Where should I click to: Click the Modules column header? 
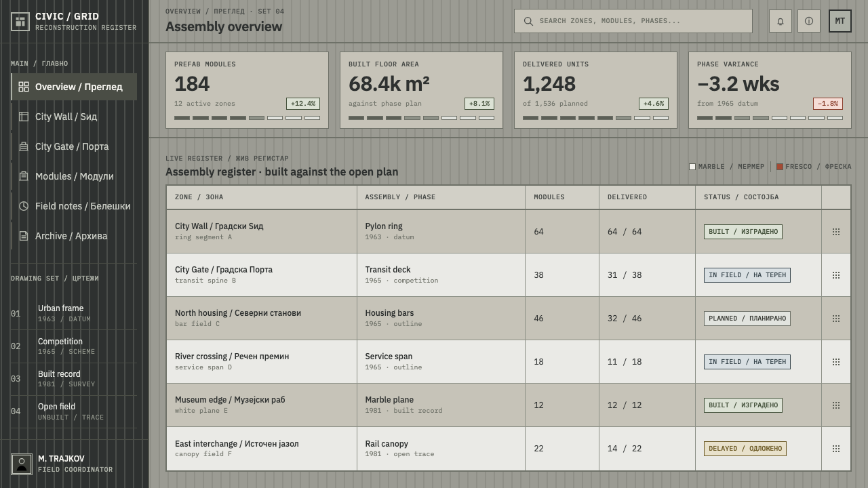(x=562, y=197)
